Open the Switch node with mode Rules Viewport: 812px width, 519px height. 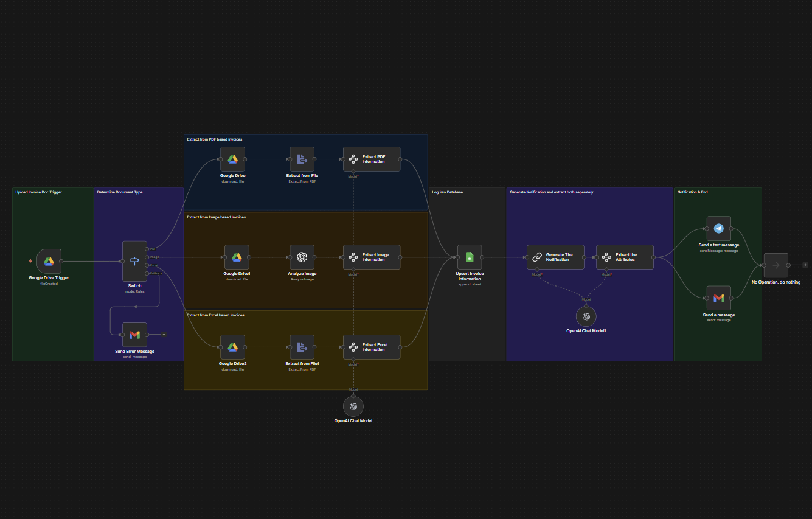[x=134, y=260]
